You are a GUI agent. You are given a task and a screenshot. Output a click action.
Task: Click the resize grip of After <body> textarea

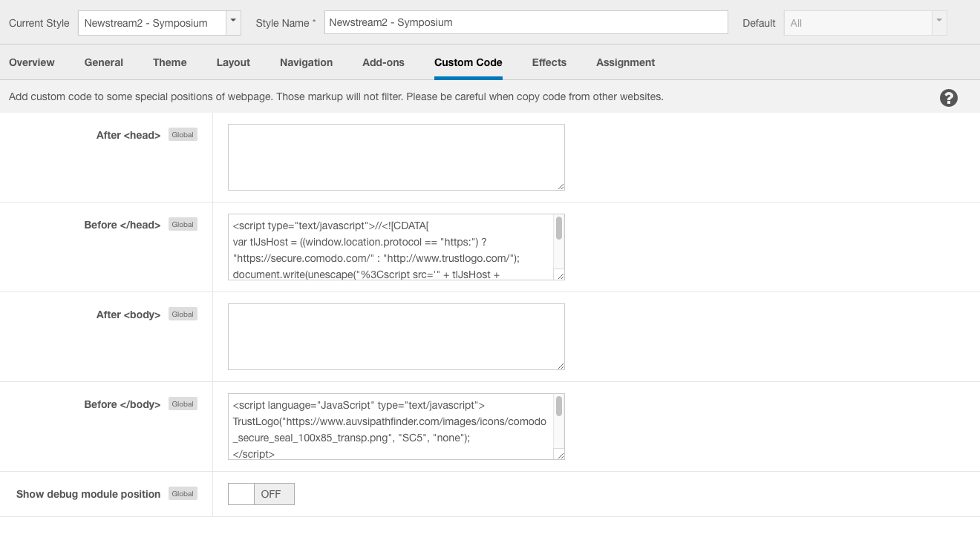pyautogui.click(x=561, y=366)
